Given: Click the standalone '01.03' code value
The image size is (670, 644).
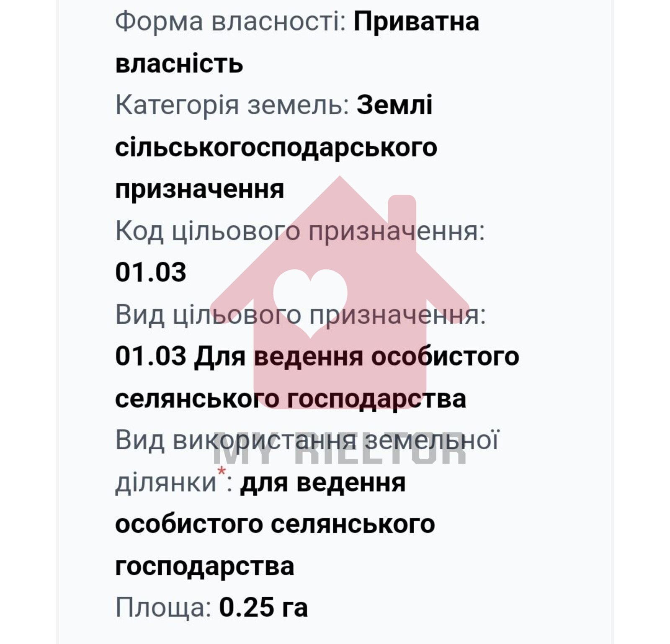Looking at the screenshot, I should [x=151, y=272].
